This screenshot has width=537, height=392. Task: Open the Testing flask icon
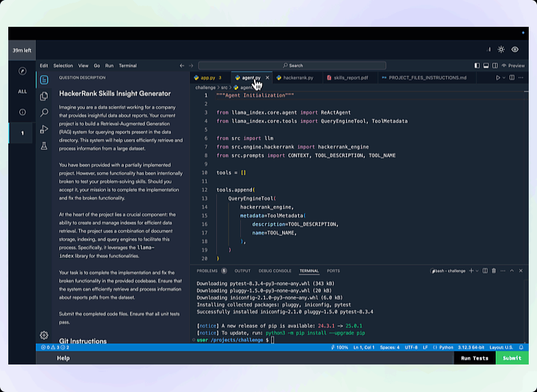pyautogui.click(x=44, y=146)
